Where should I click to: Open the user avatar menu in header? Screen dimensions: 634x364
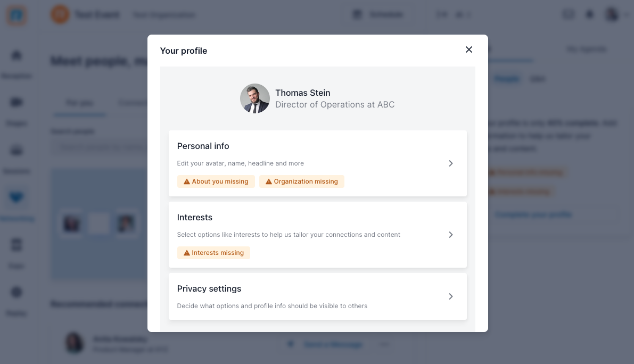click(612, 15)
